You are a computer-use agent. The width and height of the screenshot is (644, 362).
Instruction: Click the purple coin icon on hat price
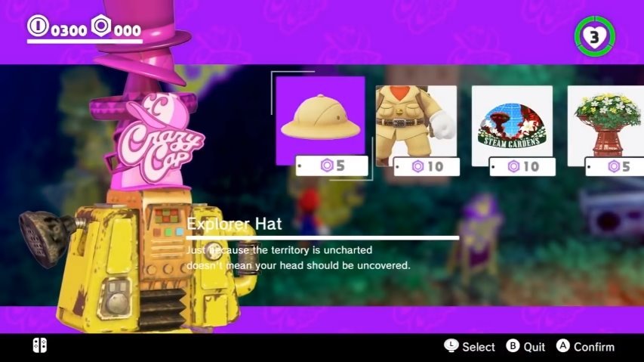327,166
